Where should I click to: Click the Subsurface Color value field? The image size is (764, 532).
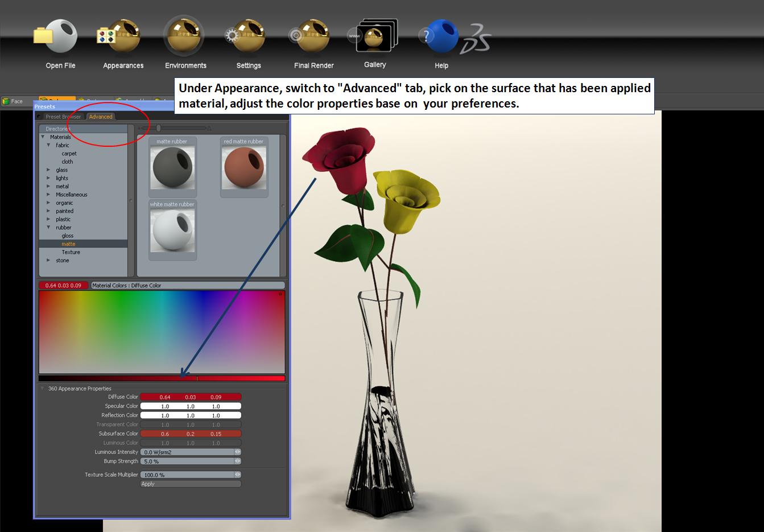point(191,434)
